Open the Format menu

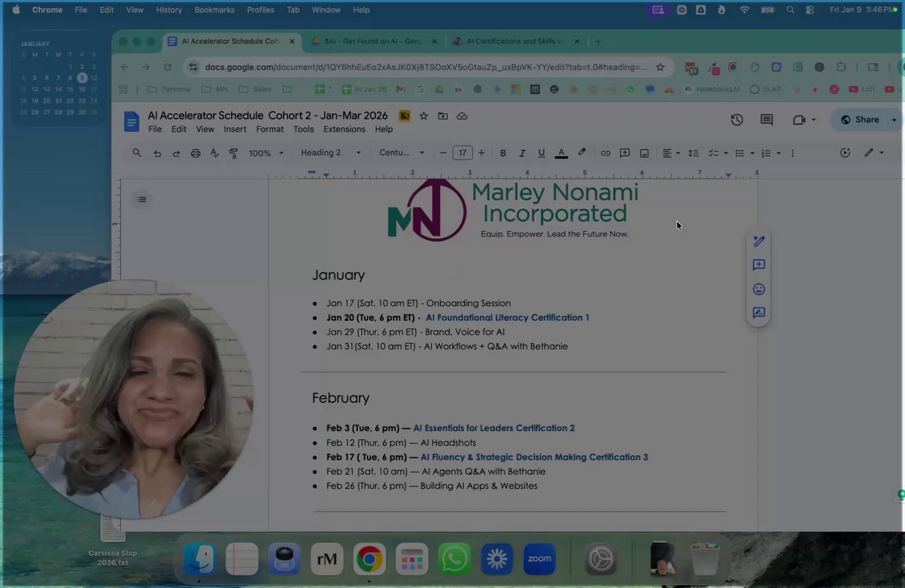click(x=269, y=129)
